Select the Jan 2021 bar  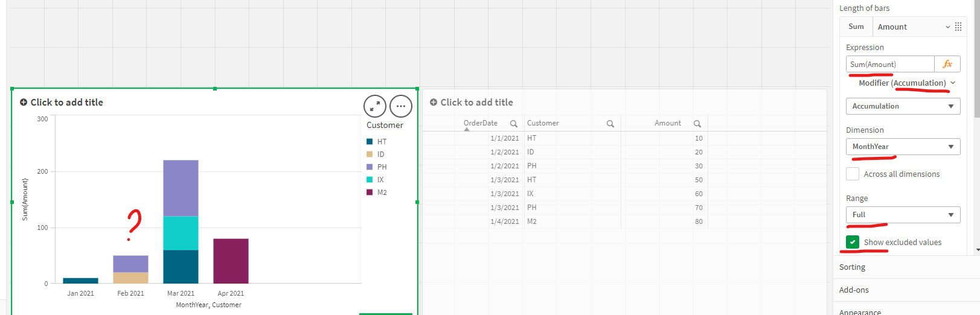(80, 281)
